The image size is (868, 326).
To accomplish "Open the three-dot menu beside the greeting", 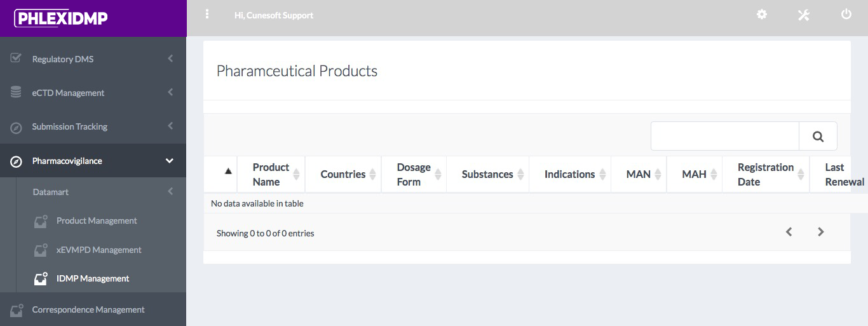I will [207, 15].
